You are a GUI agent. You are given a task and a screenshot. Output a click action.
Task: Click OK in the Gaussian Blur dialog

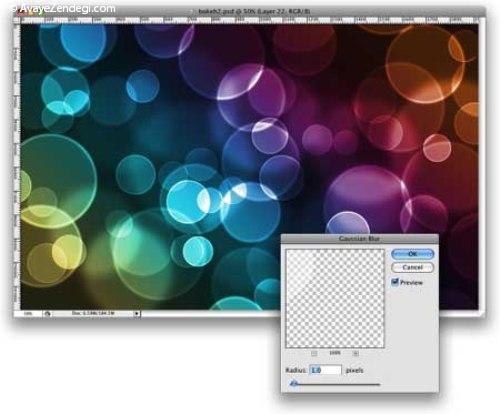click(x=413, y=254)
